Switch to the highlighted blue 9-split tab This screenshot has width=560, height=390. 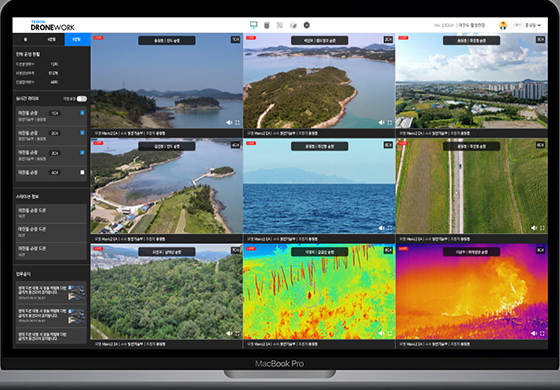(78, 40)
